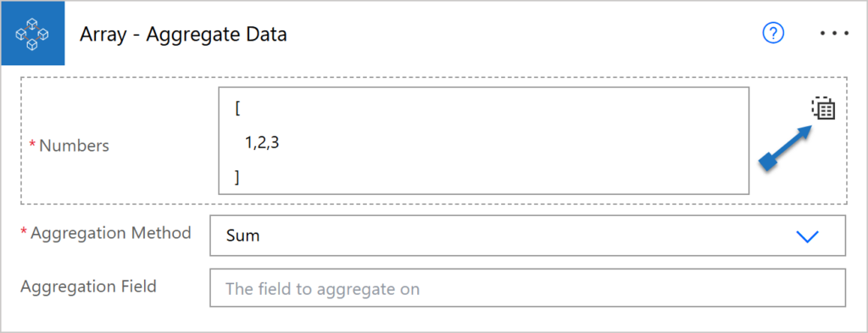
Task: Expand the Aggregation Method chevron arrow
Action: pos(807,236)
